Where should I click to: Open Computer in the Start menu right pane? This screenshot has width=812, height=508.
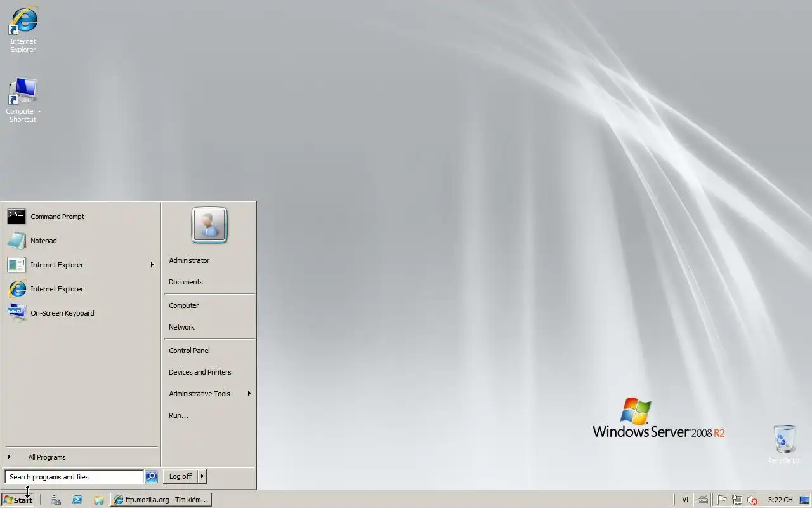[x=209, y=305]
